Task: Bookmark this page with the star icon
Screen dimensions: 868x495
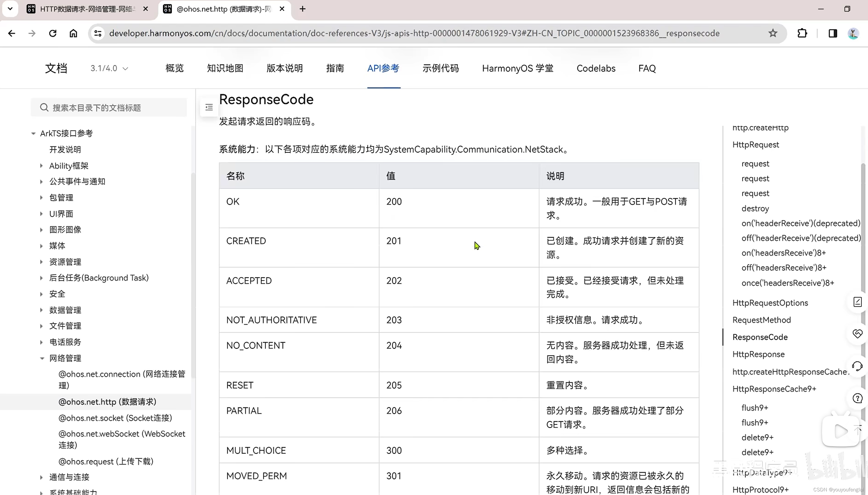Action: (773, 33)
